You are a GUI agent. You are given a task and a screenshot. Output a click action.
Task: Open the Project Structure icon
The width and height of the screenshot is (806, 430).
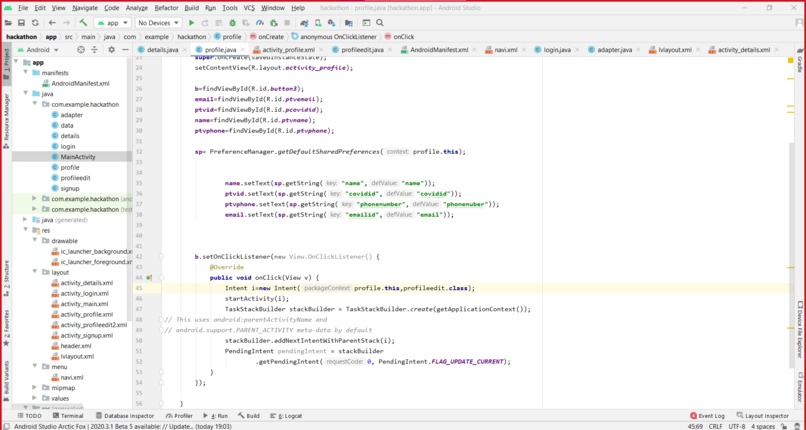coord(349,23)
